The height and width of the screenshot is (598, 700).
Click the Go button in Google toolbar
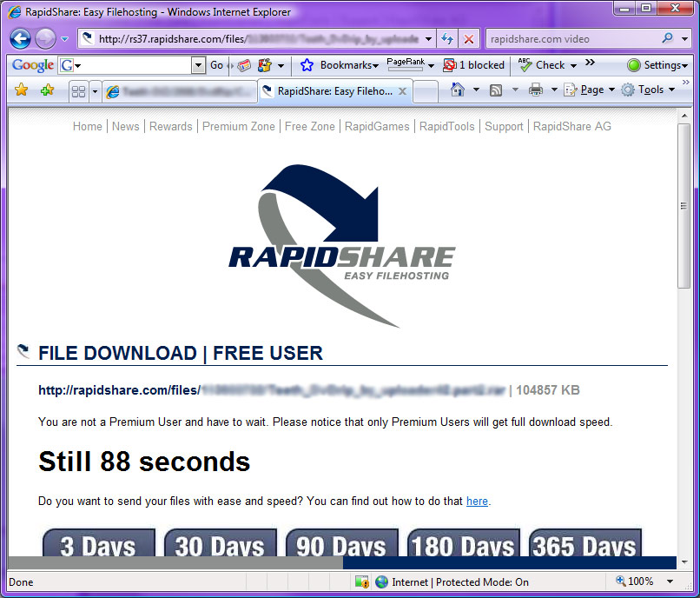pyautogui.click(x=216, y=65)
